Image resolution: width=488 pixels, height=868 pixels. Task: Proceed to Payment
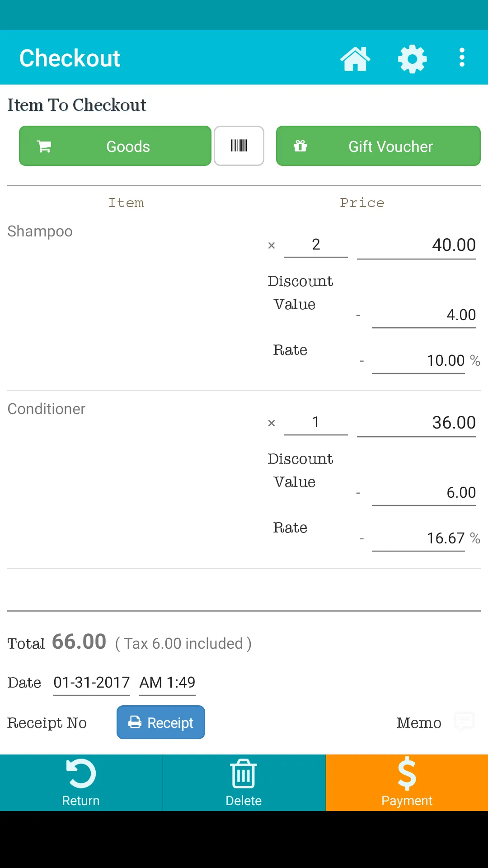click(x=407, y=783)
